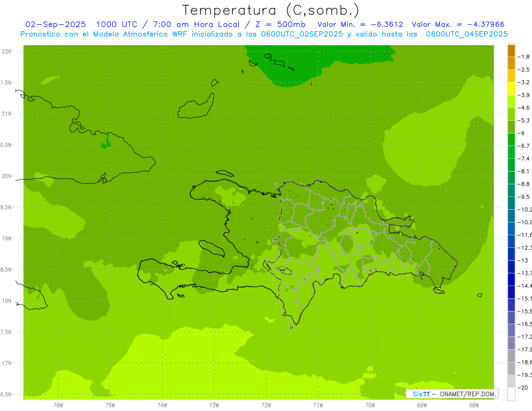Click the "20N" latitude label

tap(7, 176)
